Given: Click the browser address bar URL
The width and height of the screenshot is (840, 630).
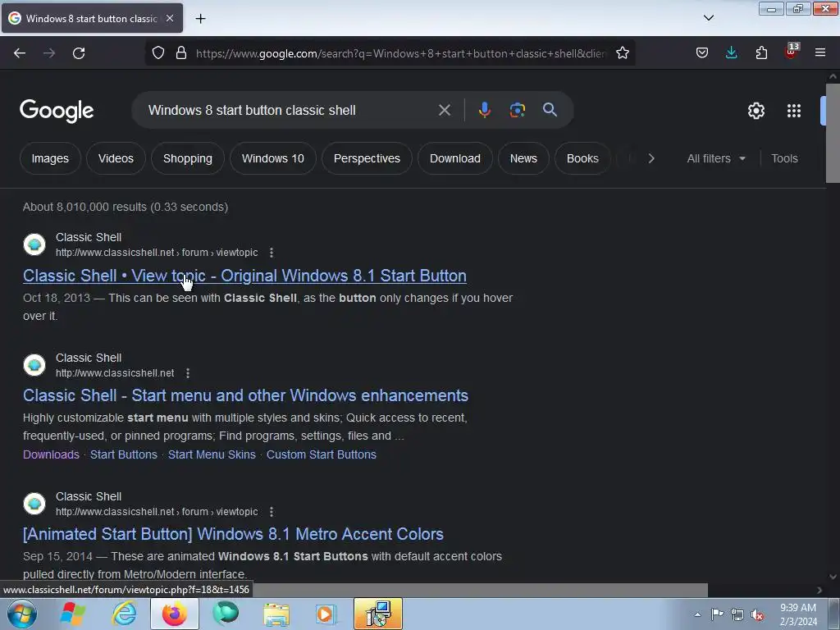Looking at the screenshot, I should point(400,53).
